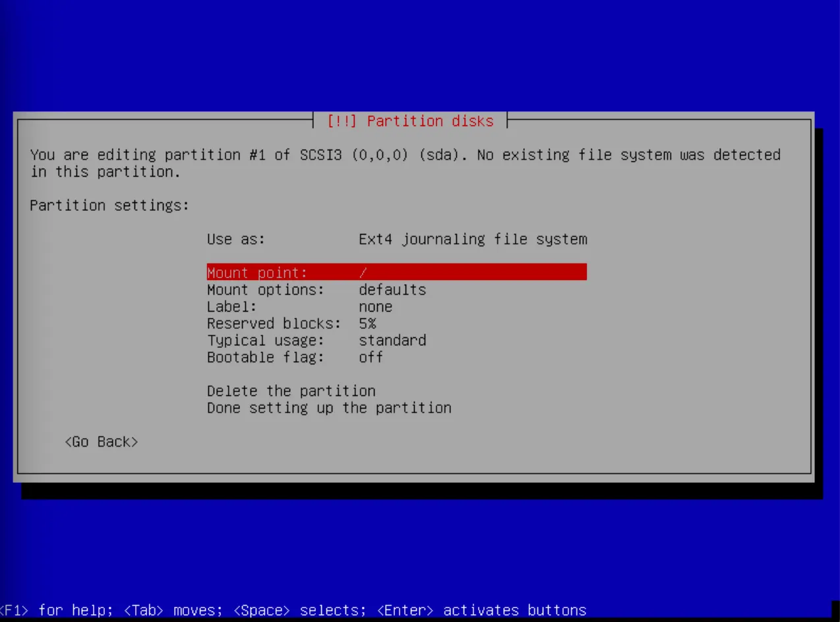Choose the Mount options: defaults entry
The width and height of the screenshot is (840, 622).
pos(316,290)
